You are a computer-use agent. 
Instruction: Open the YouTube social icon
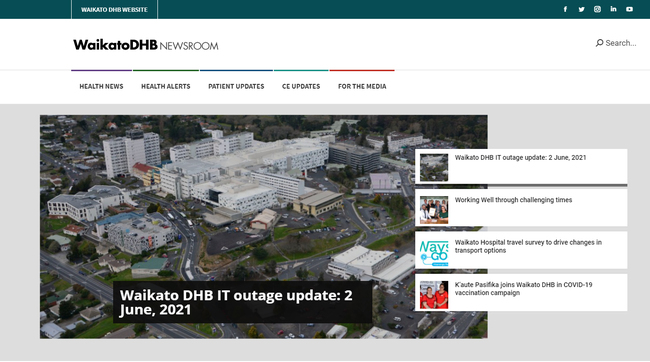click(629, 9)
